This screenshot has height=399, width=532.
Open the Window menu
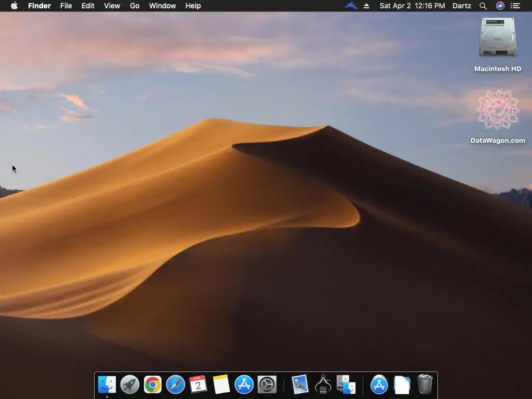tap(163, 6)
